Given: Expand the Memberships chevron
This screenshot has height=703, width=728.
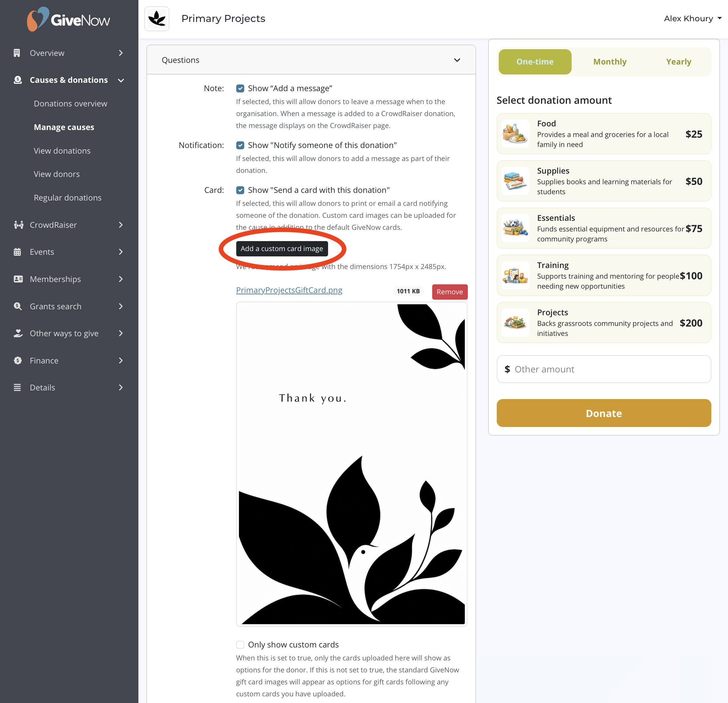Looking at the screenshot, I should [121, 279].
